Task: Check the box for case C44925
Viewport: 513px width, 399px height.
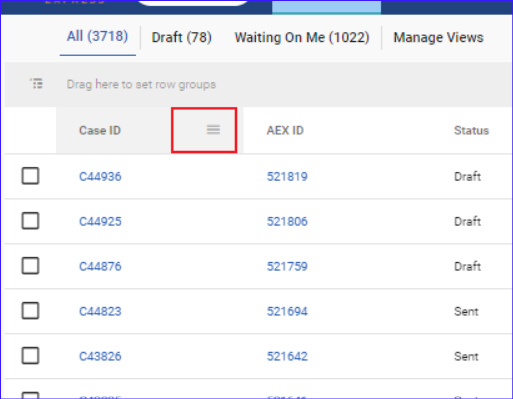Action: tap(30, 221)
